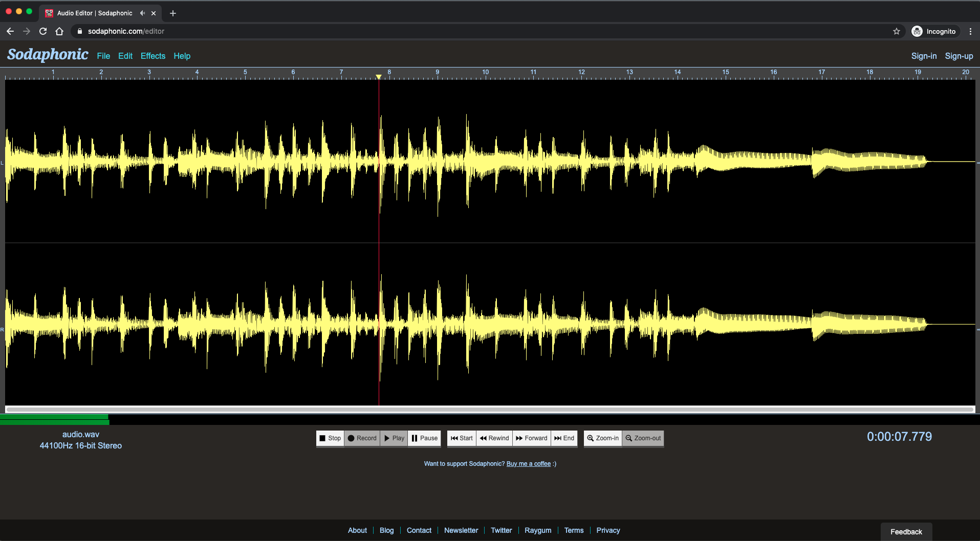Reload the Sodaphonic page
980x541 pixels.
[x=43, y=31]
